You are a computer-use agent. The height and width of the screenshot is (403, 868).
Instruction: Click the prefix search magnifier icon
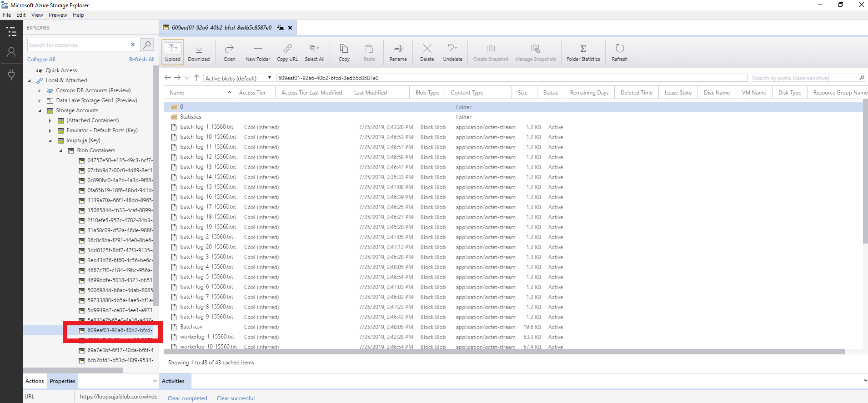[x=861, y=78]
